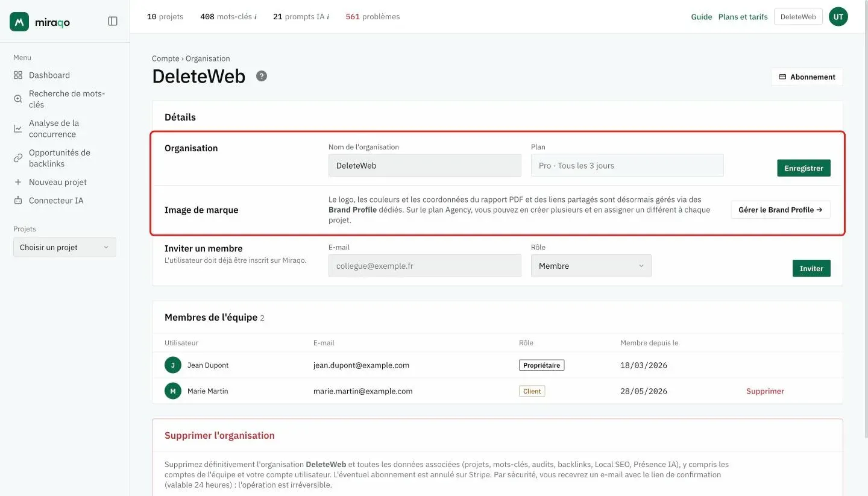Expand the Choisir un projet dropdown
The height and width of the screenshot is (496, 868).
tap(64, 247)
